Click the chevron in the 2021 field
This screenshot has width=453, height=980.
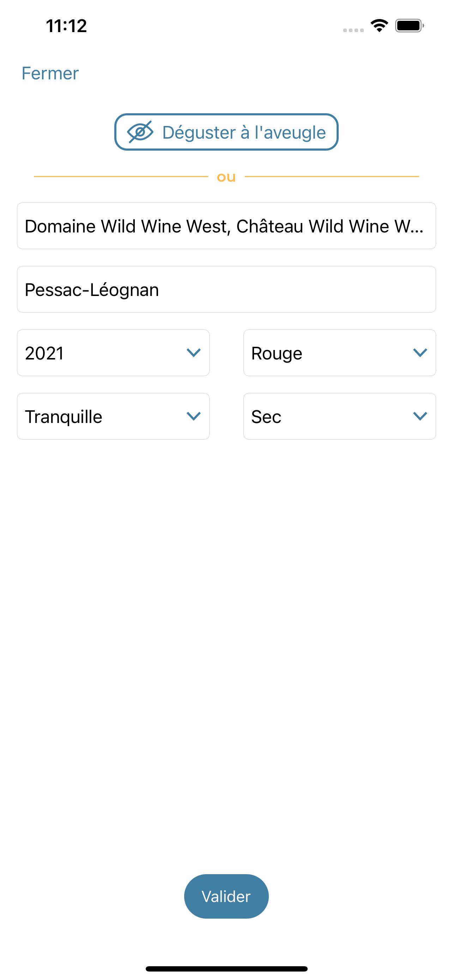click(x=194, y=353)
